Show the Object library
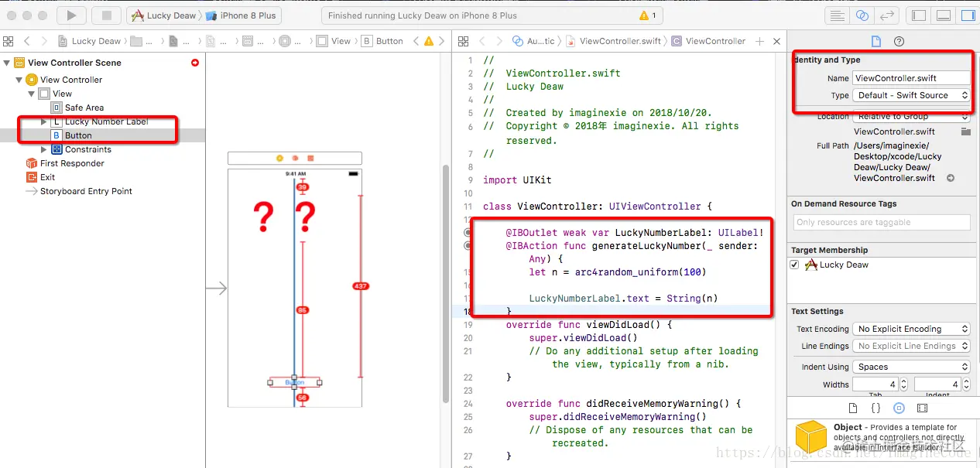The width and height of the screenshot is (980, 468). point(899,408)
